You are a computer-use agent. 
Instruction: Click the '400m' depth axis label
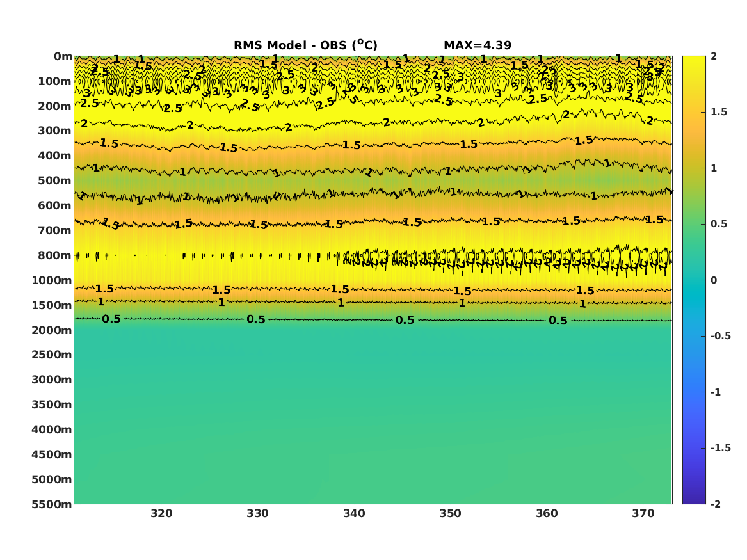tap(55, 156)
